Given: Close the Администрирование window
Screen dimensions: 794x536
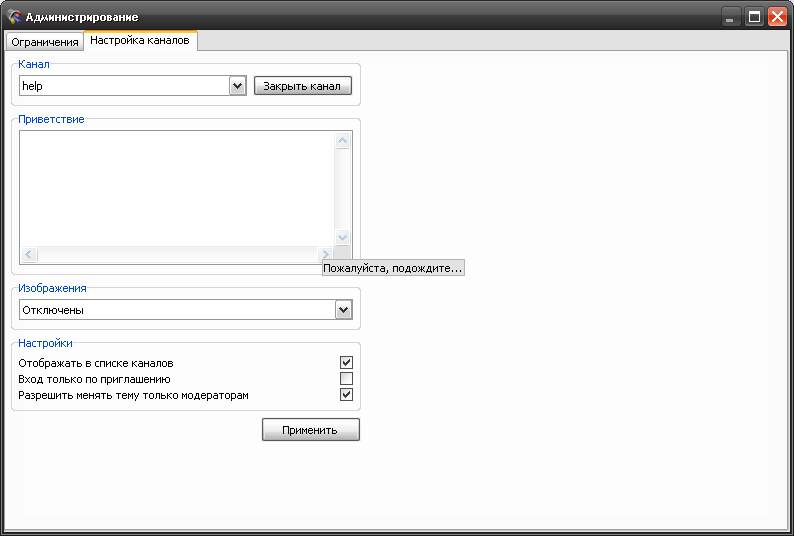Looking at the screenshot, I should [776, 17].
